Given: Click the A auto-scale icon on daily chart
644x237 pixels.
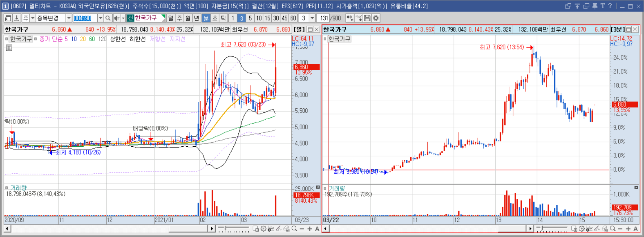Looking at the screenshot, I should point(317,229).
